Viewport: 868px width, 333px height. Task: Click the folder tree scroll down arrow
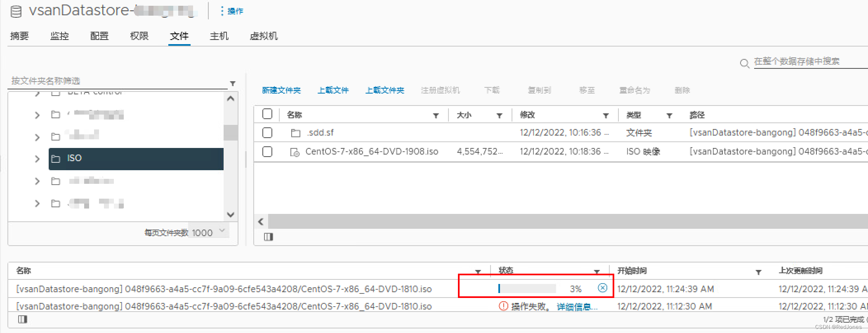tap(231, 215)
